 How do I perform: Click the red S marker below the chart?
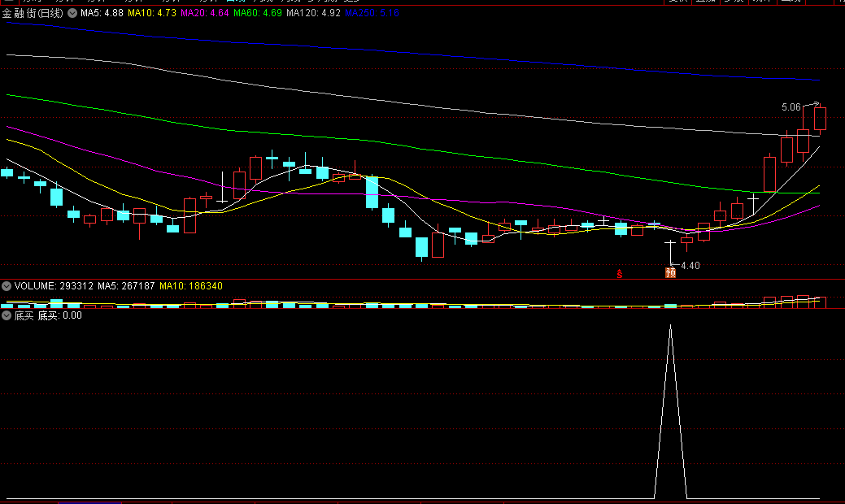[x=620, y=274]
